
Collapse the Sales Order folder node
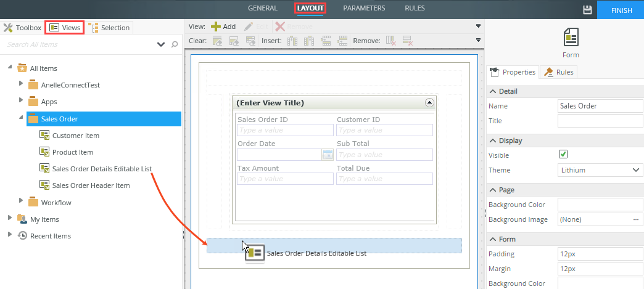[x=21, y=118]
